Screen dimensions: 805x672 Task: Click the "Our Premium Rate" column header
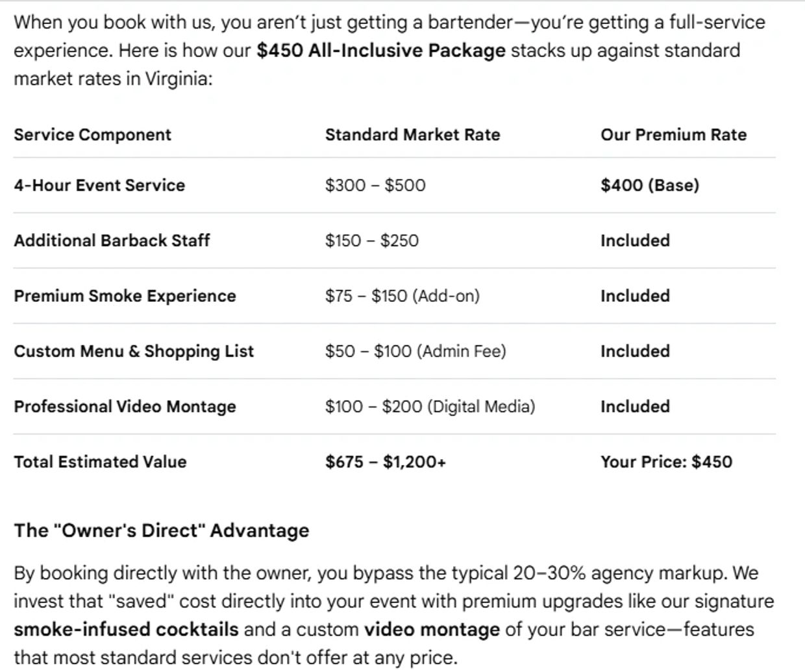pos(673,135)
